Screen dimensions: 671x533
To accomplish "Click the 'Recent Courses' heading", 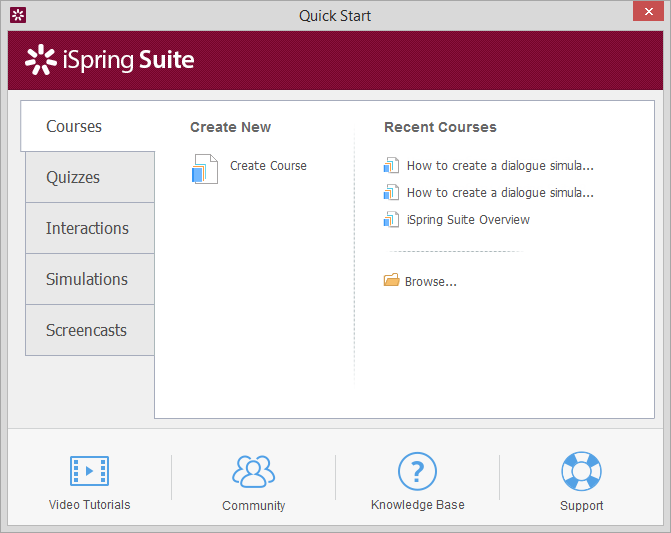I will coord(440,127).
